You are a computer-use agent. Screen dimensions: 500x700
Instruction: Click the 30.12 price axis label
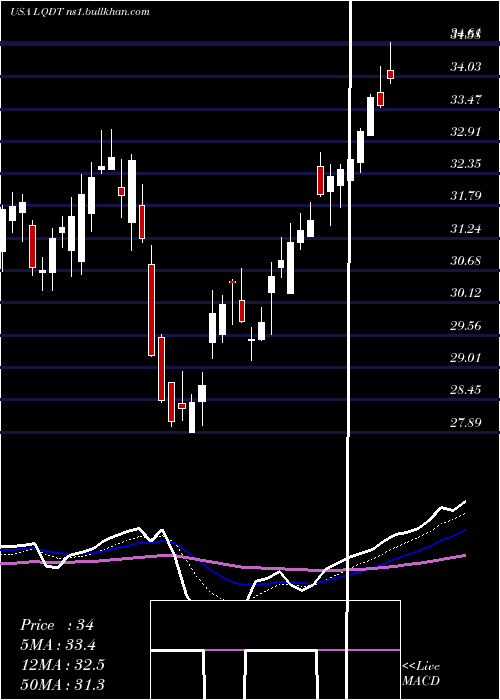tap(466, 293)
